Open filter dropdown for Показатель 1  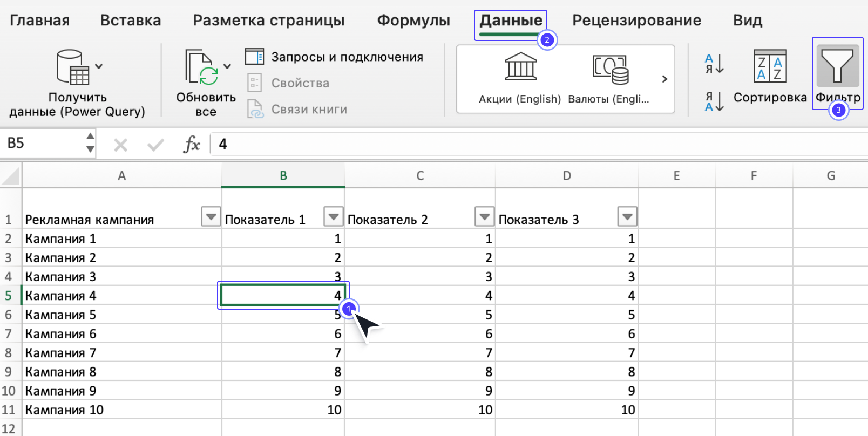coord(334,216)
